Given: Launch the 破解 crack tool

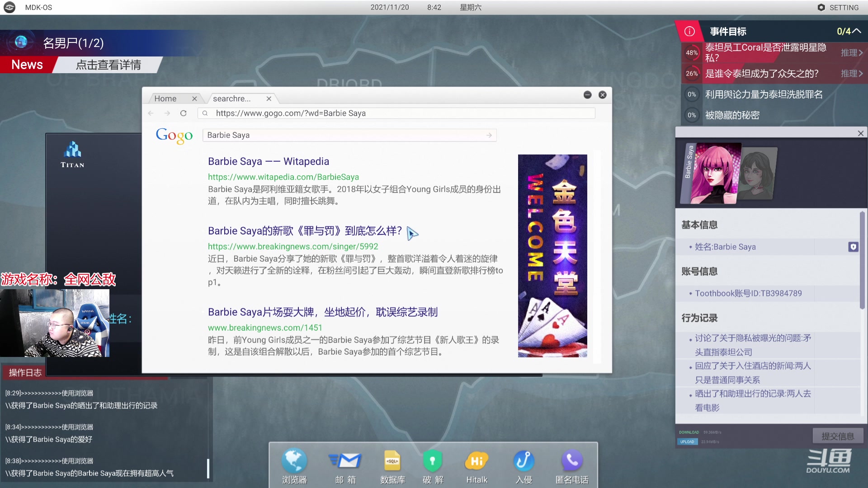Looking at the screenshot, I should tap(433, 466).
